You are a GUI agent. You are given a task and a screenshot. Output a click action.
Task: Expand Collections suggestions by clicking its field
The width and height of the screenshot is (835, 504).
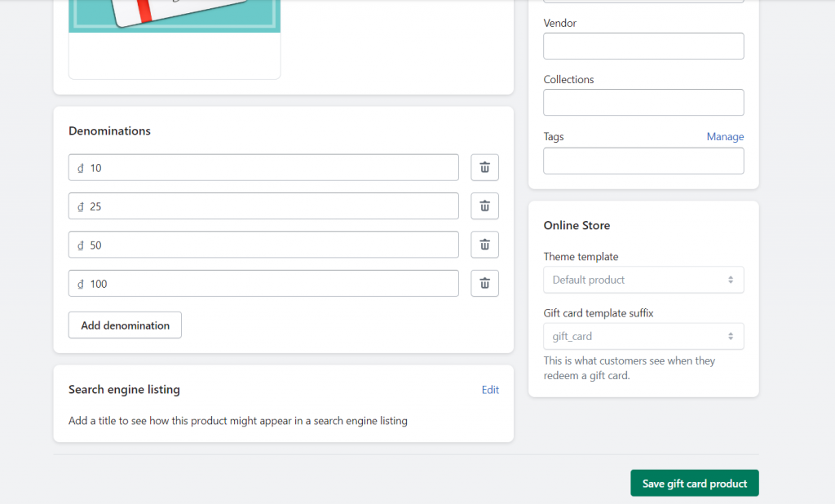coord(643,102)
